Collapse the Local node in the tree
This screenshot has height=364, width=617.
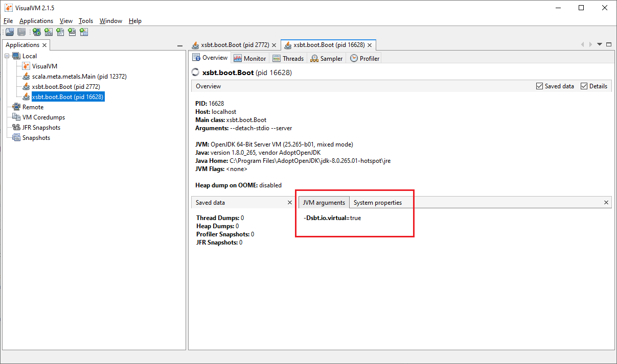6,56
